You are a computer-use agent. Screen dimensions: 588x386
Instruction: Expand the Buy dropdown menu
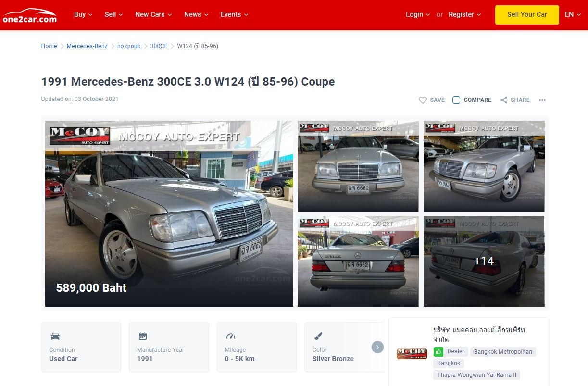click(x=83, y=14)
